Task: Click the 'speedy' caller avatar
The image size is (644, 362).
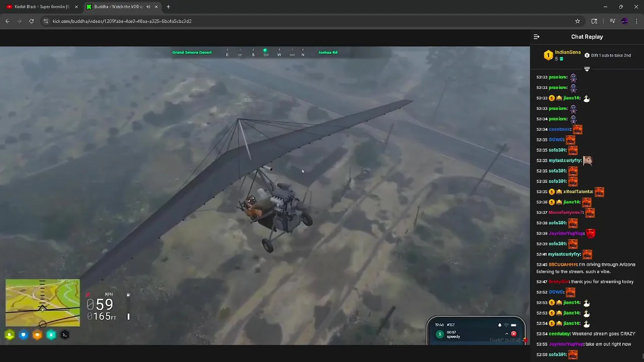Action: 440,334
